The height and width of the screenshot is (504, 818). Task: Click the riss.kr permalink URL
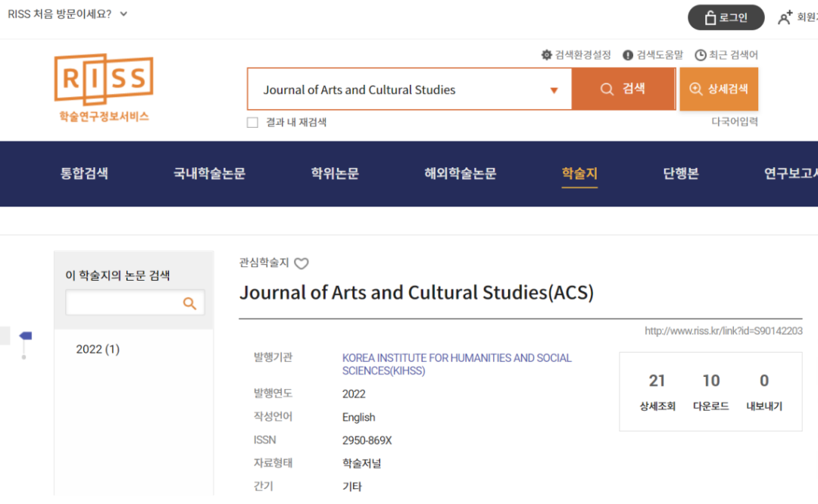[723, 331]
